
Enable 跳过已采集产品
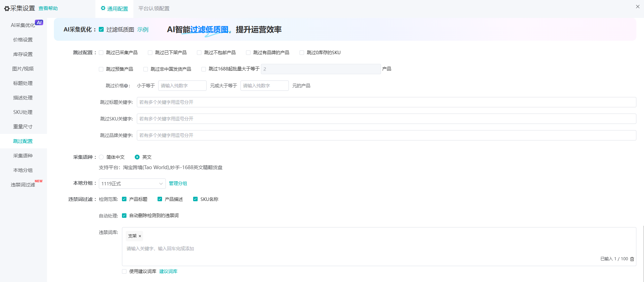click(101, 53)
